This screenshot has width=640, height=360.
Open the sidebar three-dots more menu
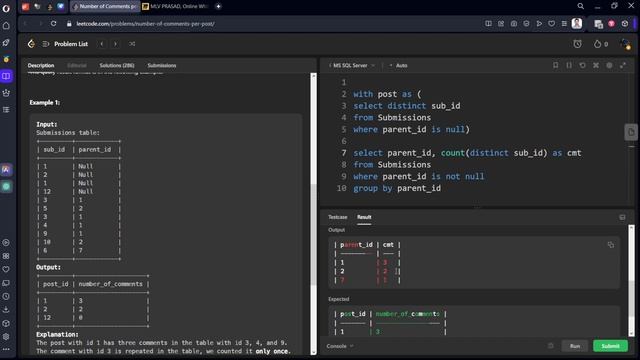pos(6,350)
